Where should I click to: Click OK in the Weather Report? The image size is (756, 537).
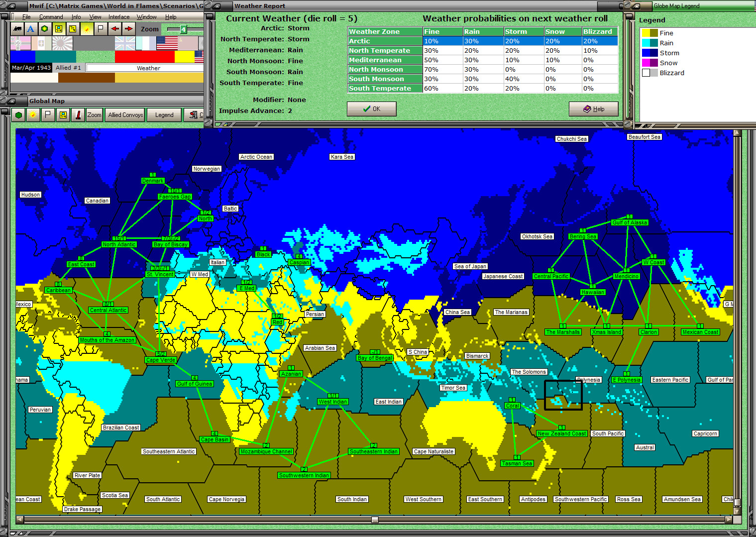tap(372, 109)
